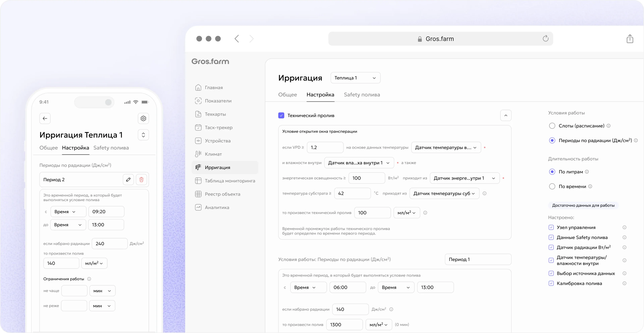Screen dimensions: 644x333
Task: Click the Настройка tab in the phone app
Action: [x=75, y=148]
